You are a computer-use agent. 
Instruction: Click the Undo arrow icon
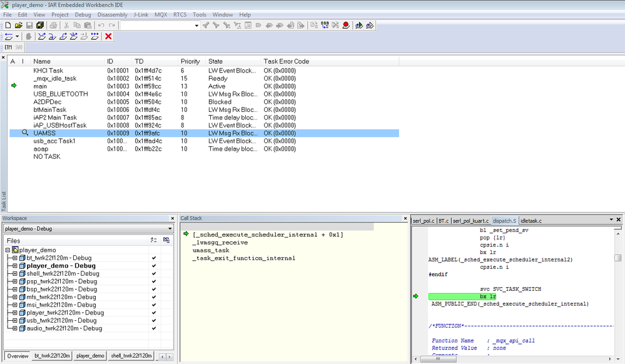101,26
